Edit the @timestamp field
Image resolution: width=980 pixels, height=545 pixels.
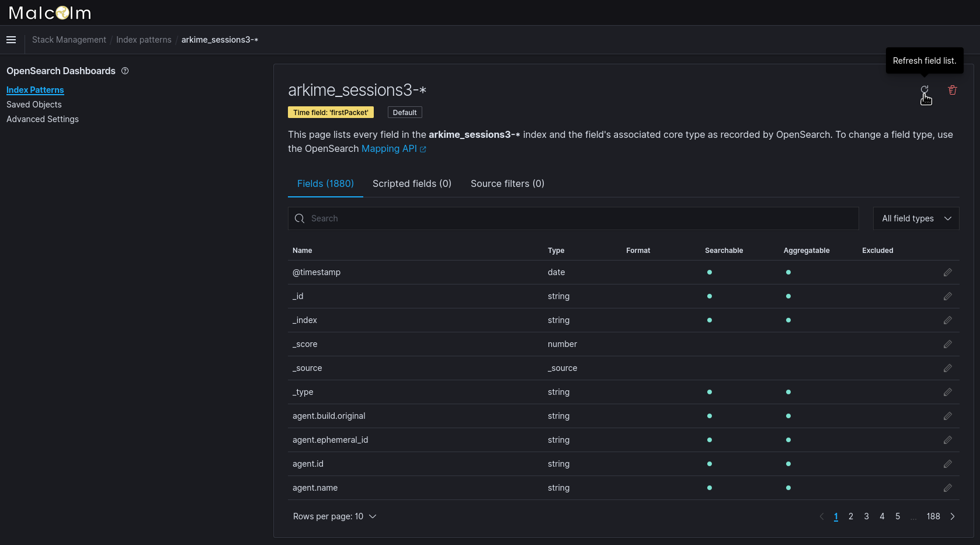(948, 272)
